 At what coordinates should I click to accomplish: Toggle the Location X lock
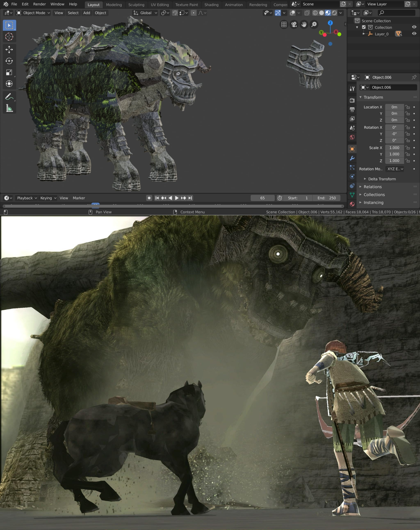coord(407,107)
